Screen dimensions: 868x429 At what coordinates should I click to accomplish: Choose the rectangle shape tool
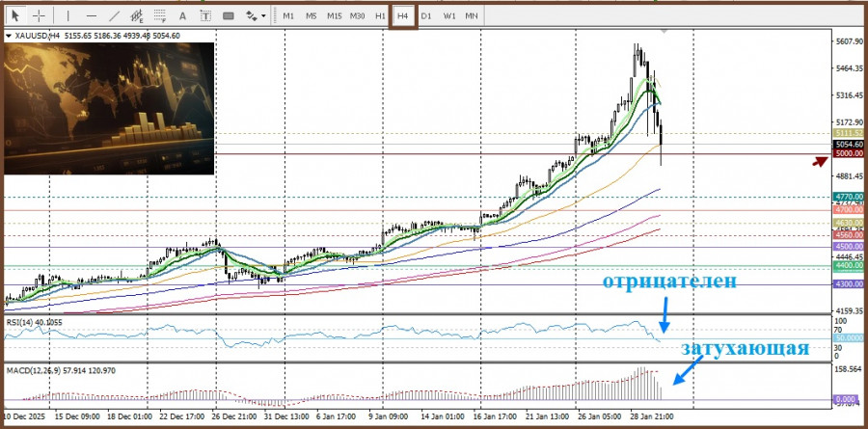coord(229,15)
